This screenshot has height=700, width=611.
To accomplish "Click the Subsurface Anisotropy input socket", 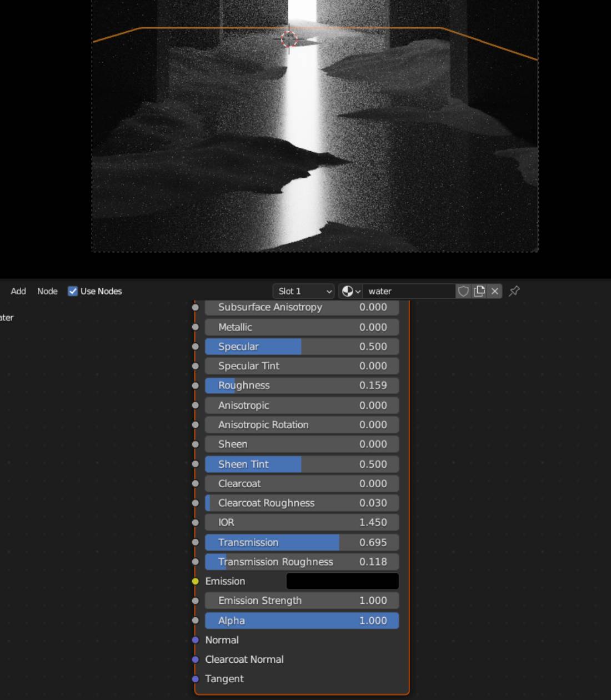I will pyautogui.click(x=196, y=307).
